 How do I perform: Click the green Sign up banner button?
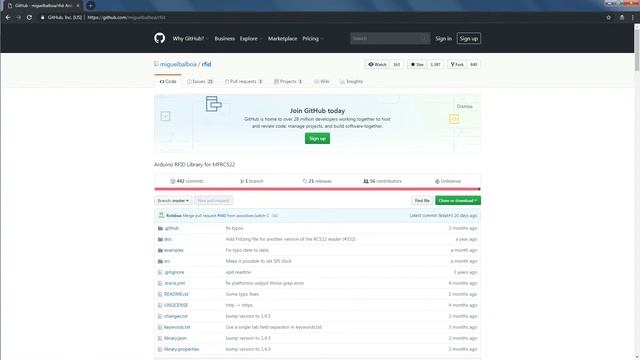[x=317, y=138]
